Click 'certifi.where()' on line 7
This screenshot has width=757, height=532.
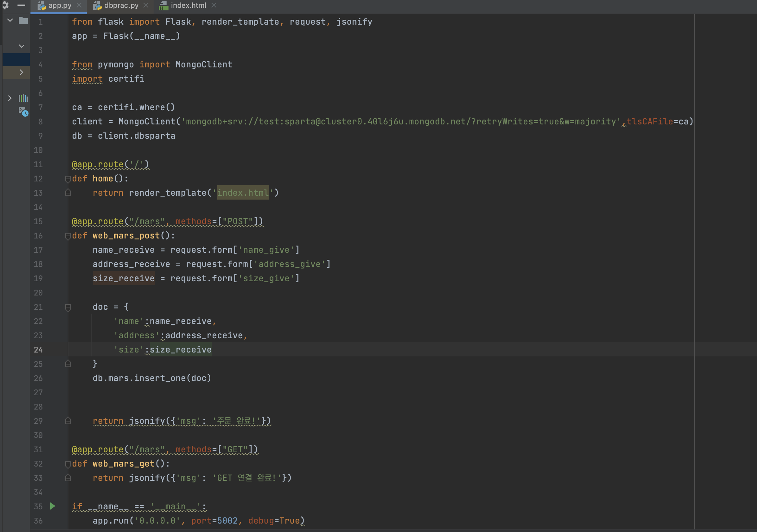tap(136, 108)
